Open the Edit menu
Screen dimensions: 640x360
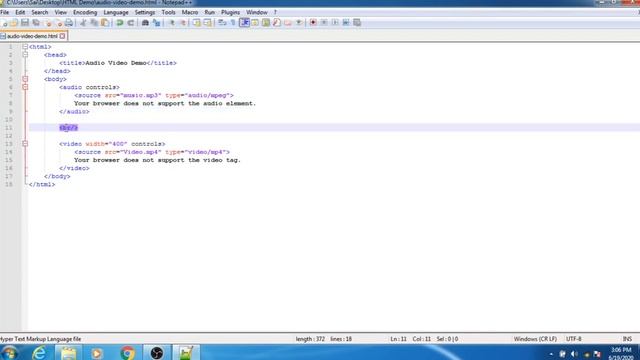point(20,13)
